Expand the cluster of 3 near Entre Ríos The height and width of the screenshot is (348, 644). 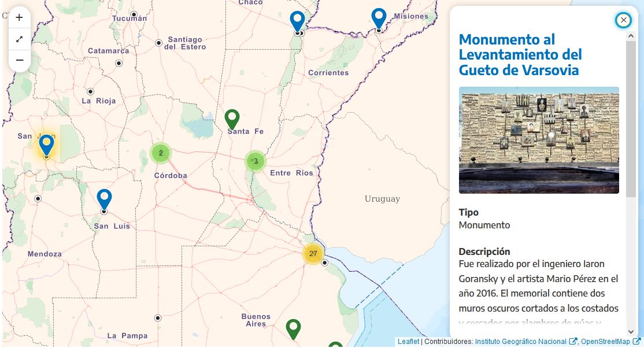(x=256, y=161)
